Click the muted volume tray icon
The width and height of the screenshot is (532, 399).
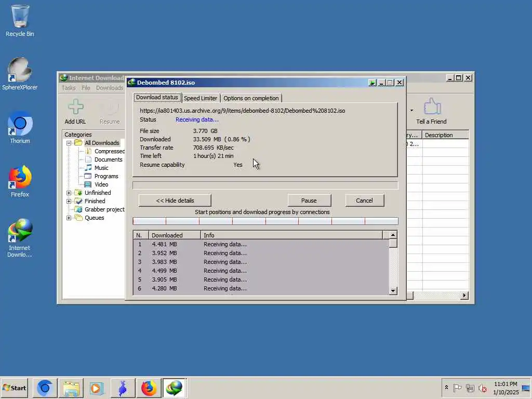(x=482, y=388)
